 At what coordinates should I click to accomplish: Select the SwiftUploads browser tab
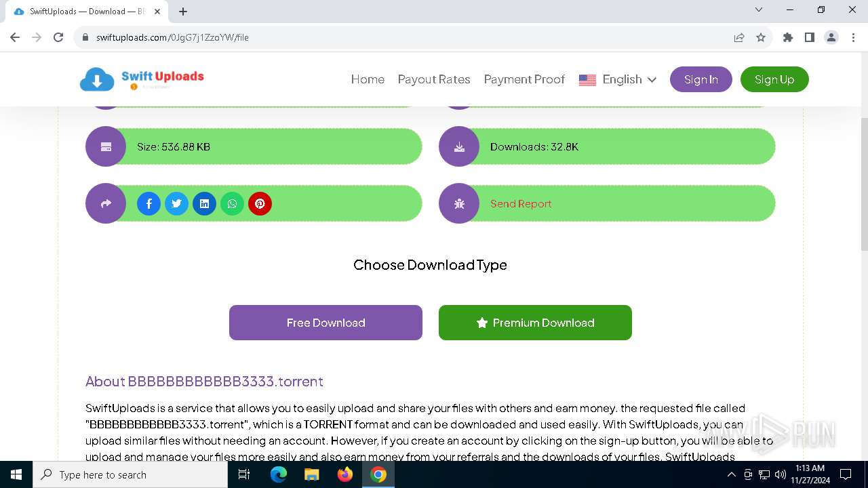86,12
